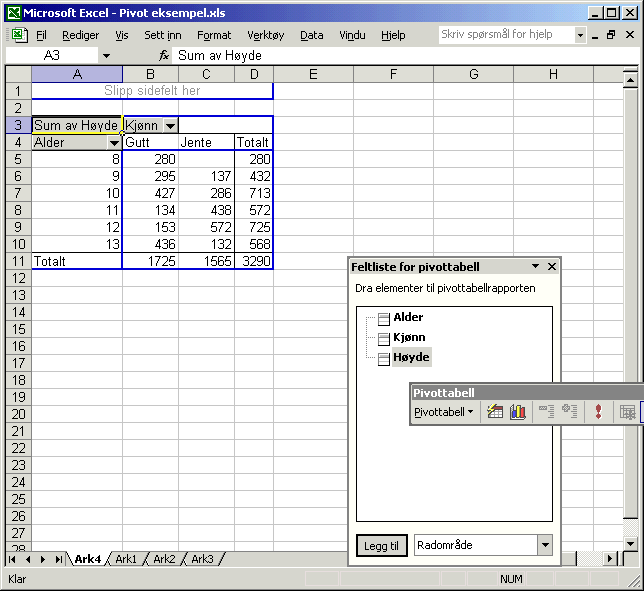Click the Hide Detail icon in Pivottabell toolbar

(546, 412)
